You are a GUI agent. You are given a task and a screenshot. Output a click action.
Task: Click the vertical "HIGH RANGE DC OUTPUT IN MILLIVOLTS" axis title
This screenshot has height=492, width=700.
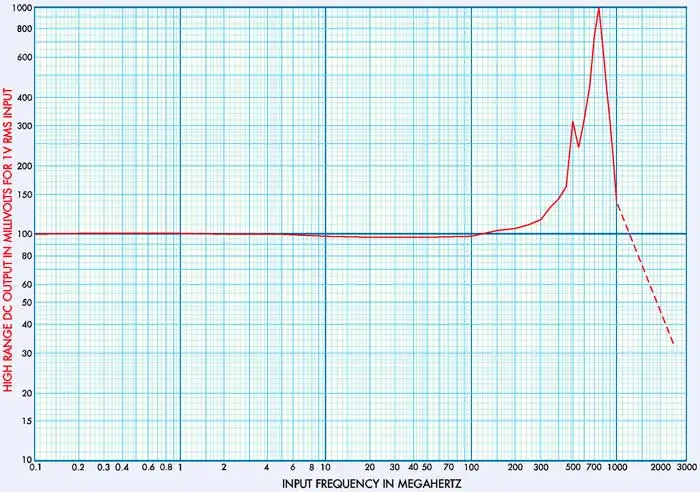pyautogui.click(x=8, y=240)
